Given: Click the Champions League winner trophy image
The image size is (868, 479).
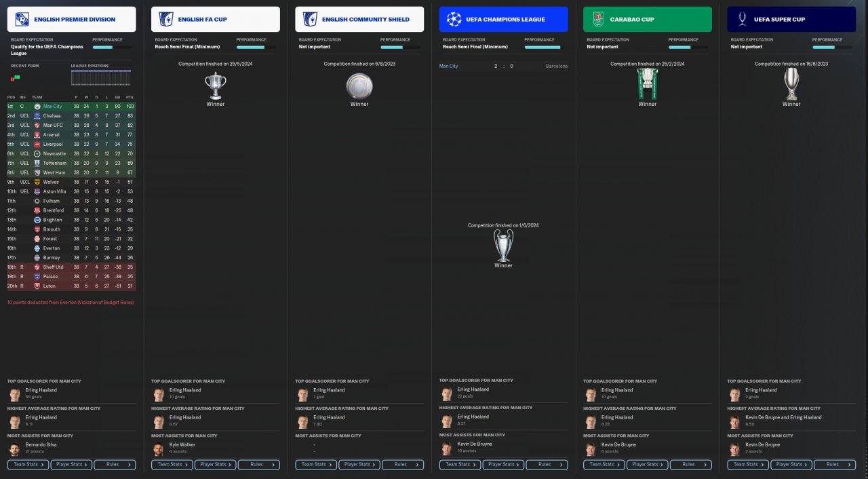Looking at the screenshot, I should point(503,245).
